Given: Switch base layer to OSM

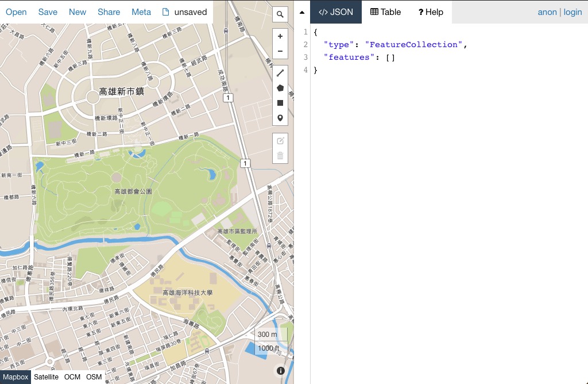Looking at the screenshot, I should pyautogui.click(x=94, y=377).
